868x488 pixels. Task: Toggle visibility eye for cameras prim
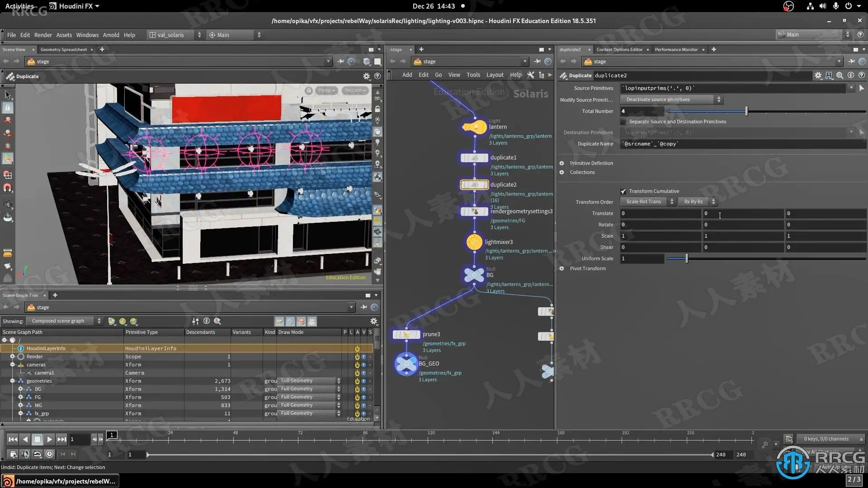pos(363,365)
